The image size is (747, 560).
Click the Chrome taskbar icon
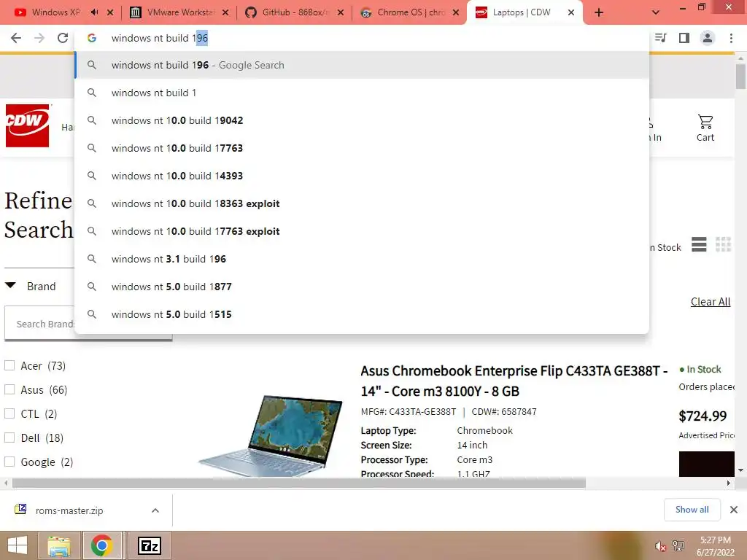(x=101, y=545)
